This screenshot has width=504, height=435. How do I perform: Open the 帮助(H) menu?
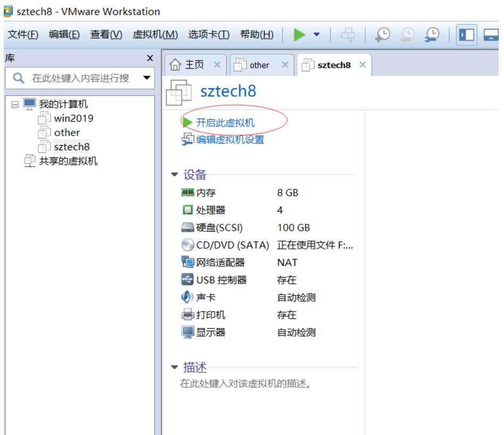257,35
